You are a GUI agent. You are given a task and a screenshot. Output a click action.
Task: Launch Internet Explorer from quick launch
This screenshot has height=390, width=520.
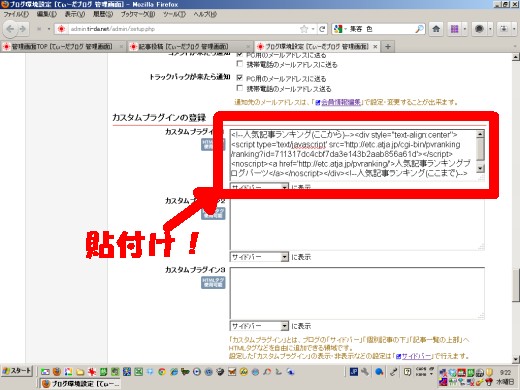coord(173,372)
